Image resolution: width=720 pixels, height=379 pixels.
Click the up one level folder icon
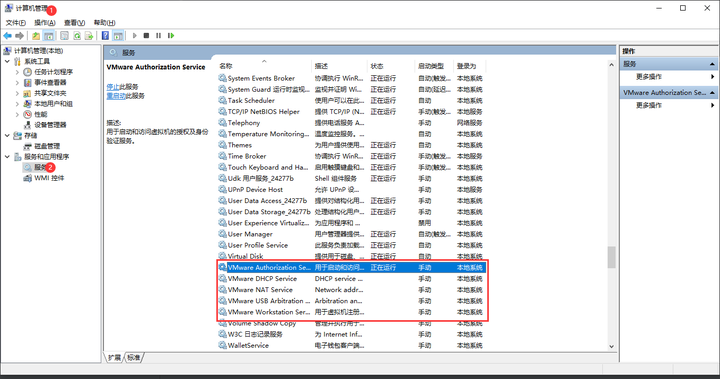click(36, 35)
